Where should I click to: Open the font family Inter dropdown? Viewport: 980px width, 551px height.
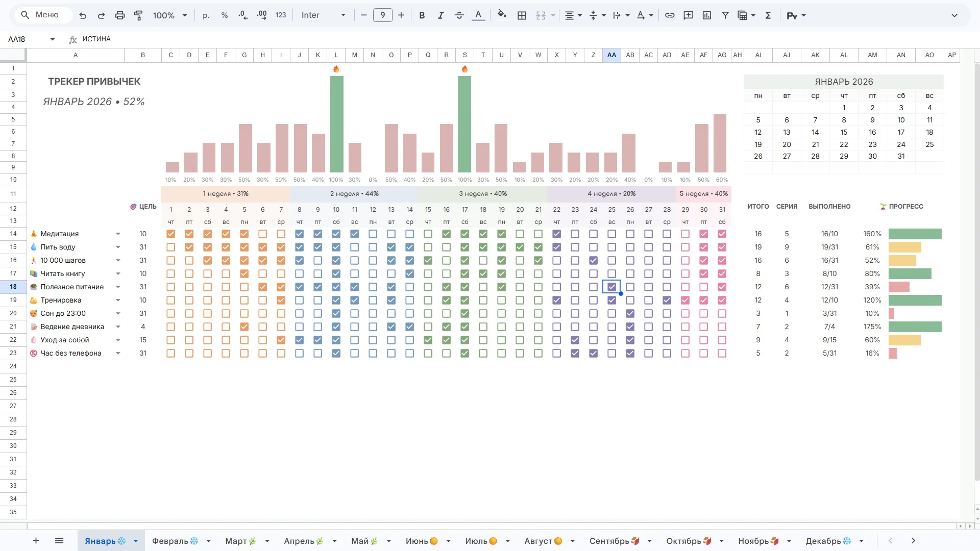pos(324,15)
